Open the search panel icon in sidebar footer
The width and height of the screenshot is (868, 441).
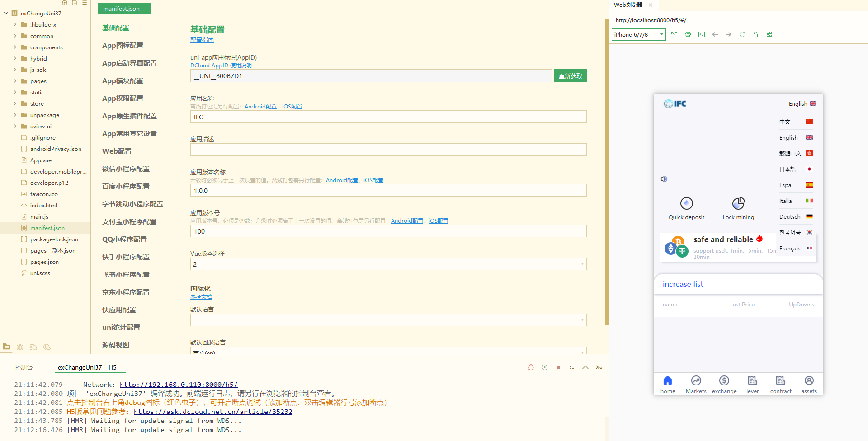click(x=33, y=347)
